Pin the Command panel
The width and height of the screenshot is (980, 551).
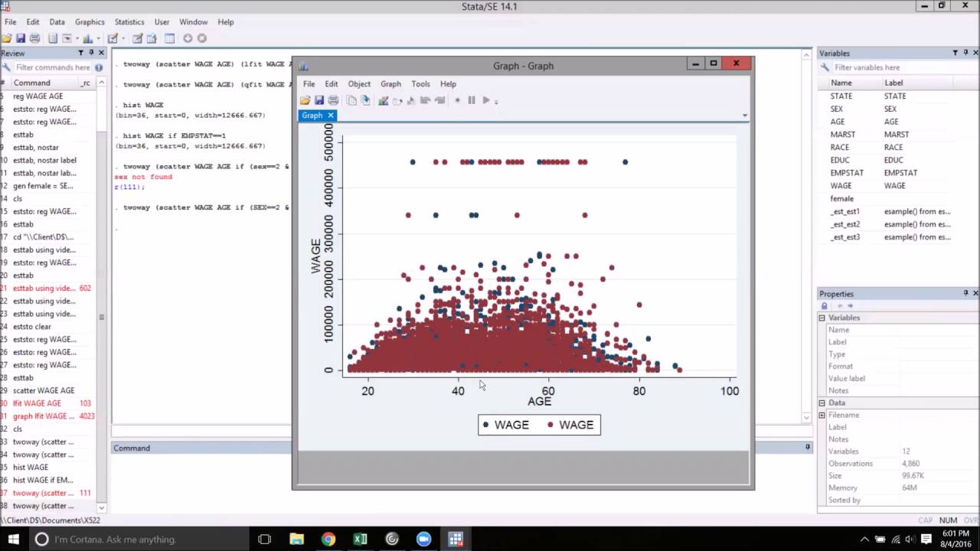pos(807,447)
